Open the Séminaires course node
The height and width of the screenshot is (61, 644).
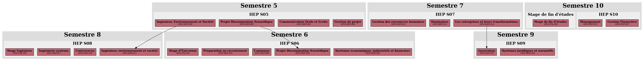[x=440, y=23]
